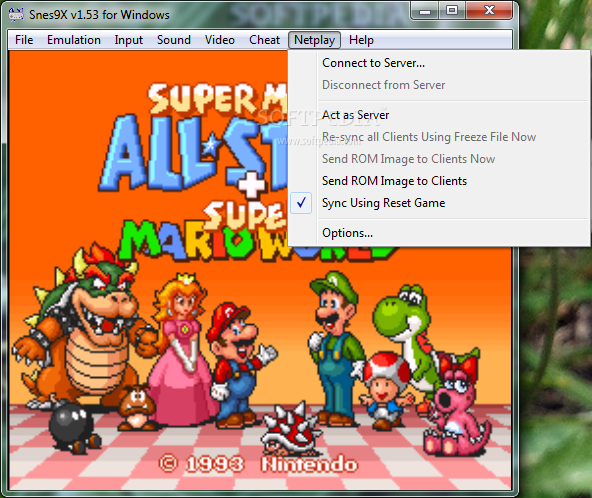Open the Input menu
The width and height of the screenshot is (592, 498).
coord(129,40)
